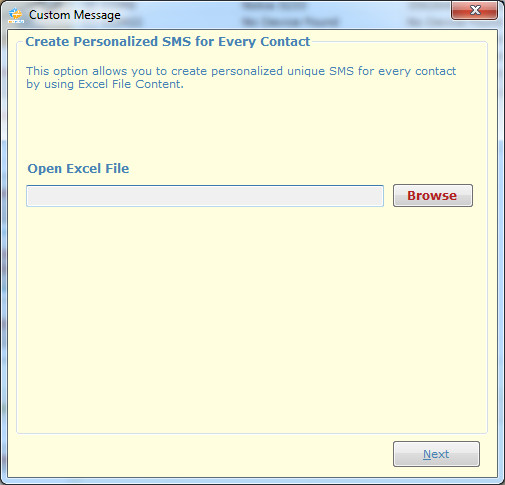Focus the Excel file path field
This screenshot has height=485, width=505.
205,196
